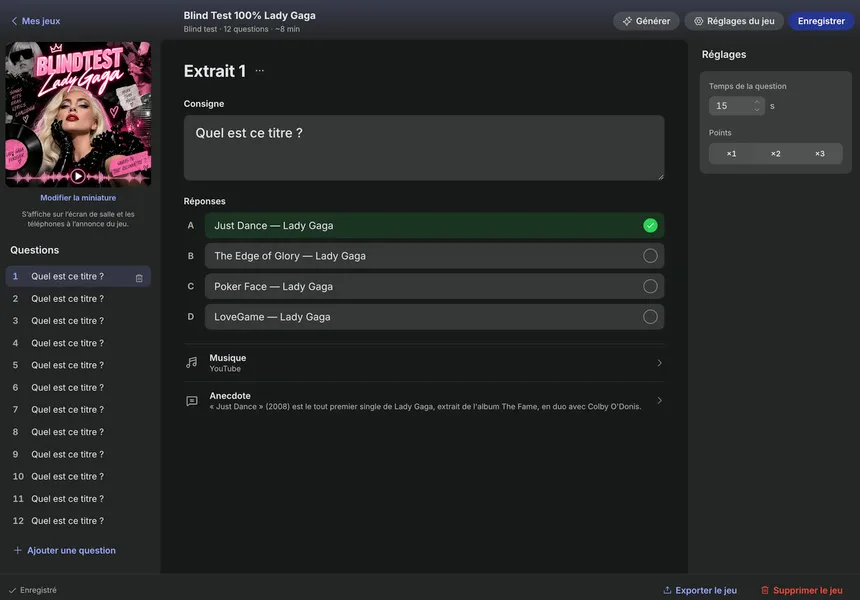Click the plus icon for adding question
This screenshot has width=860, height=600.
pos(18,550)
